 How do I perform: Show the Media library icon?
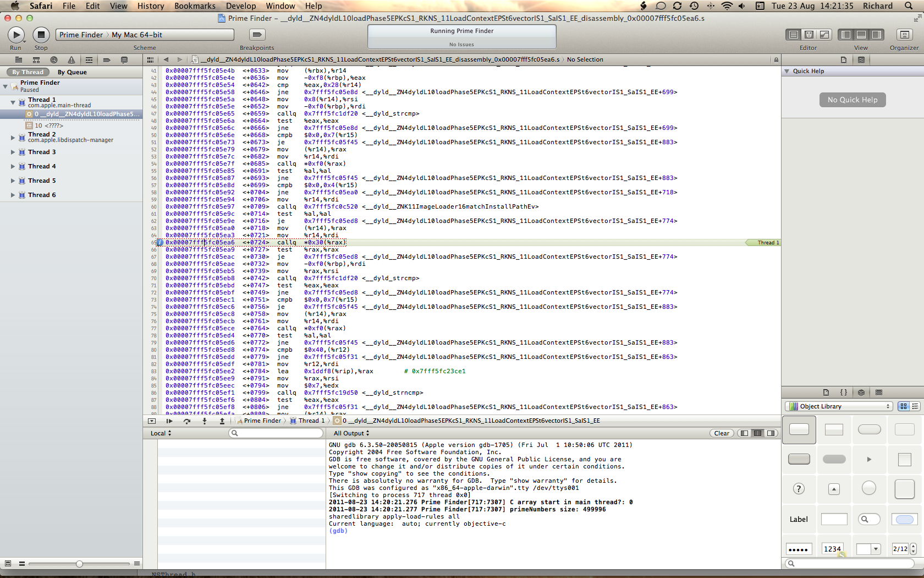point(879,392)
